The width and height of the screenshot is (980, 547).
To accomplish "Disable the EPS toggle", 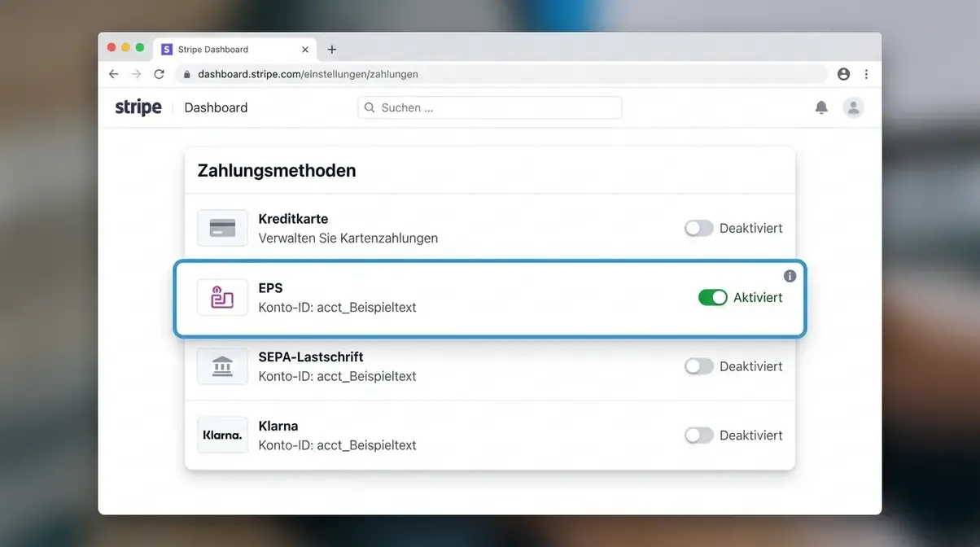I will click(713, 297).
